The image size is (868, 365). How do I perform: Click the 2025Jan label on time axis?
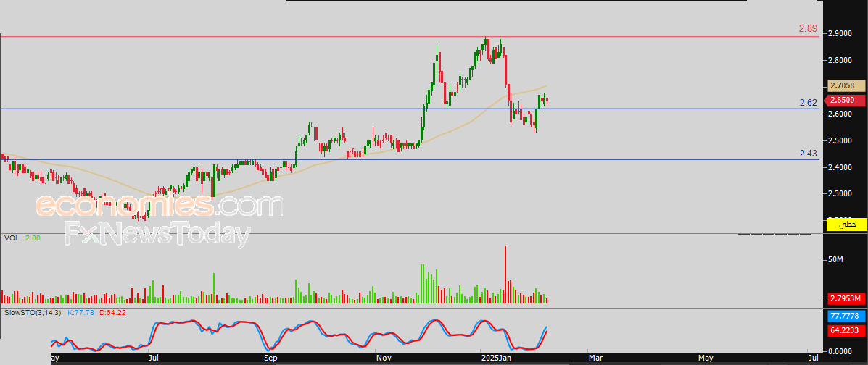point(496,358)
